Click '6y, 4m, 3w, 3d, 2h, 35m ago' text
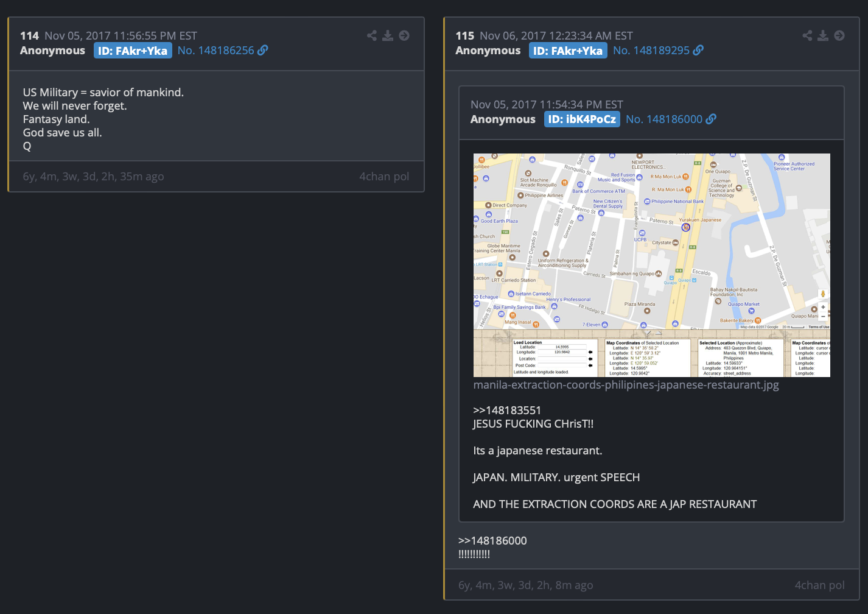This screenshot has height=614, width=868. 93,177
